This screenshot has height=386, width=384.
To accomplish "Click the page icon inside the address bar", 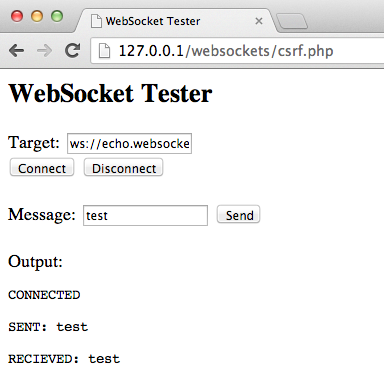I will point(104,51).
